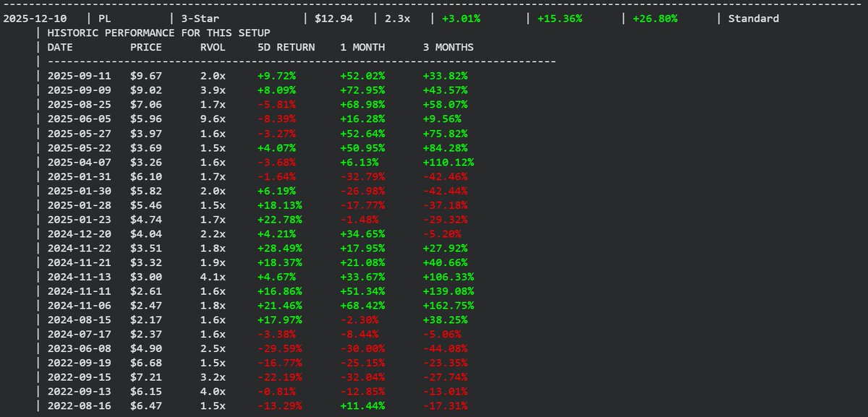Click the 4.1x RVOL value
Screen dimensions: 868x417
(x=213, y=277)
